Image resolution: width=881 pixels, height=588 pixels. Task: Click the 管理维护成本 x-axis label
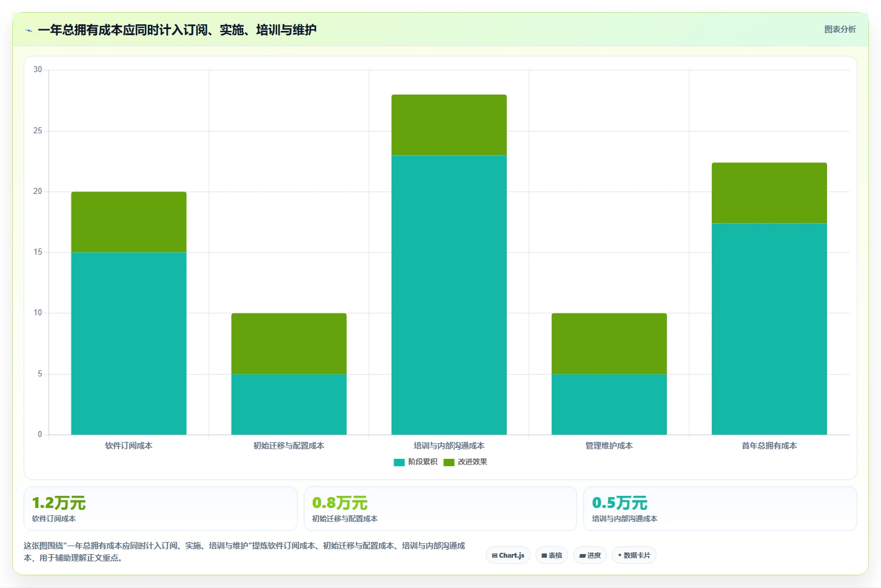tap(609, 446)
